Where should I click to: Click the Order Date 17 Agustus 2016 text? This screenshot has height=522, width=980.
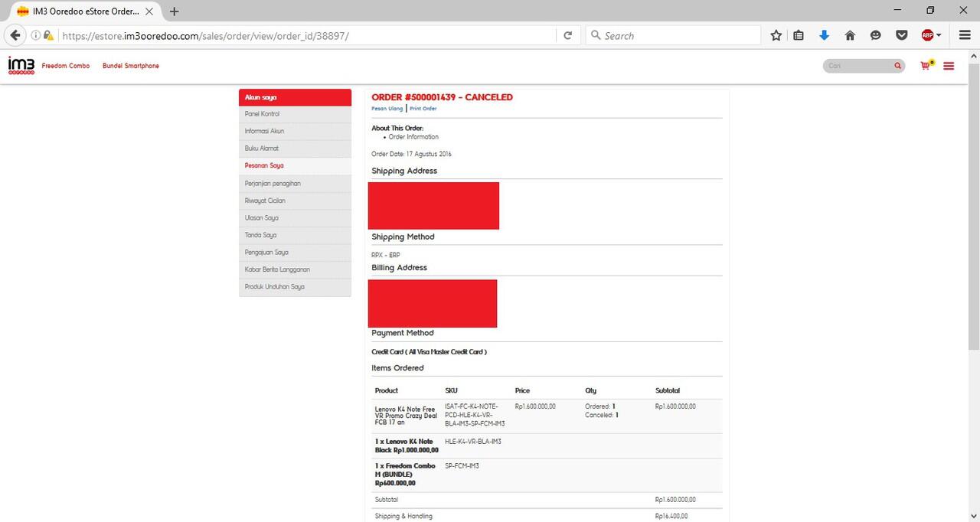(x=411, y=154)
